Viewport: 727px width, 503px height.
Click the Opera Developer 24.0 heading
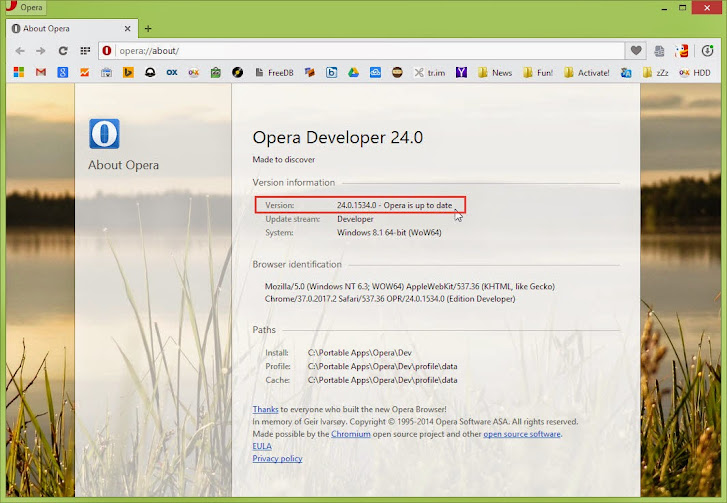[x=338, y=138]
